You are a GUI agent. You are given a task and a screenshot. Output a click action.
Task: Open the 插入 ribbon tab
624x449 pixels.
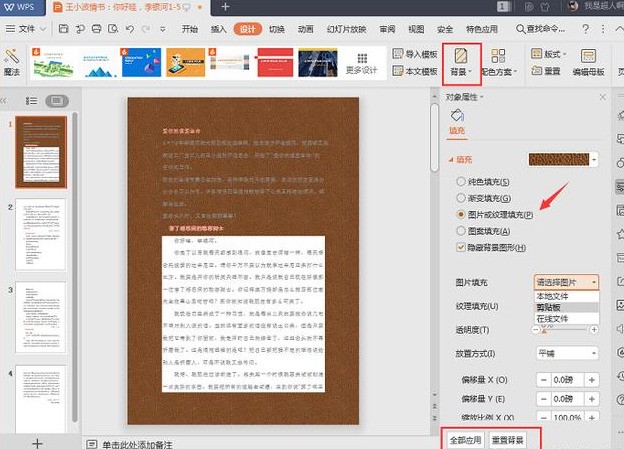[217, 29]
